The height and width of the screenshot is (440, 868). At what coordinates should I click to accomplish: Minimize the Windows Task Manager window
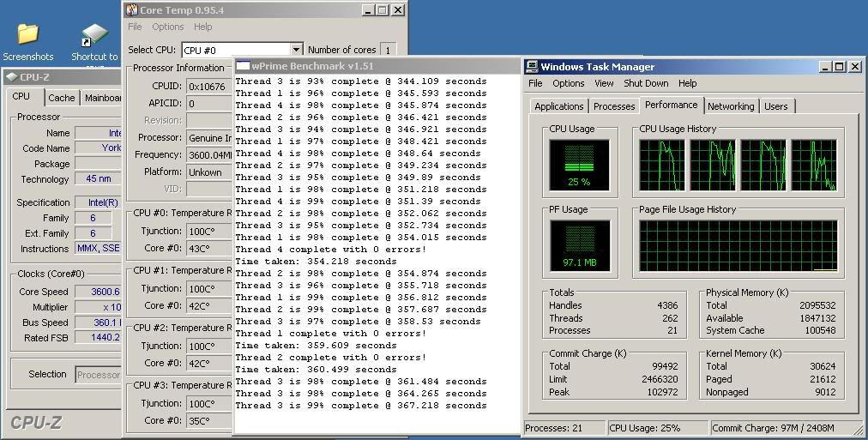(x=825, y=67)
